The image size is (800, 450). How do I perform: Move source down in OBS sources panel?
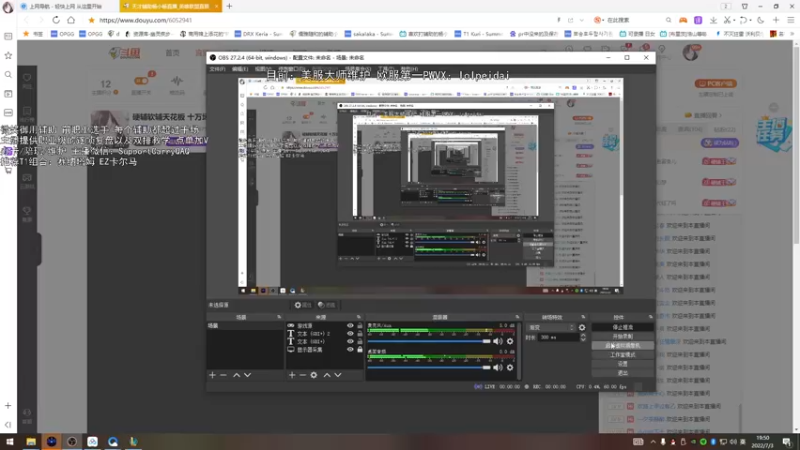pos(338,375)
